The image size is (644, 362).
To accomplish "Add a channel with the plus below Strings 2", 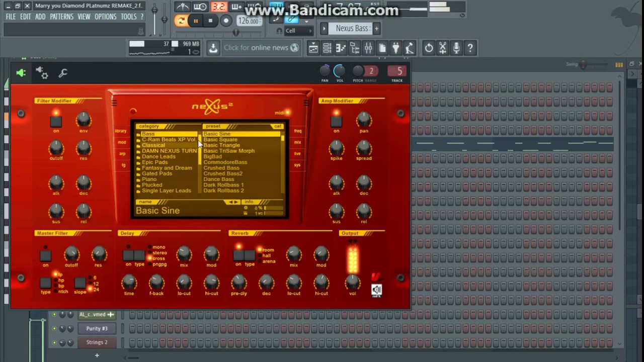I will point(97,355).
